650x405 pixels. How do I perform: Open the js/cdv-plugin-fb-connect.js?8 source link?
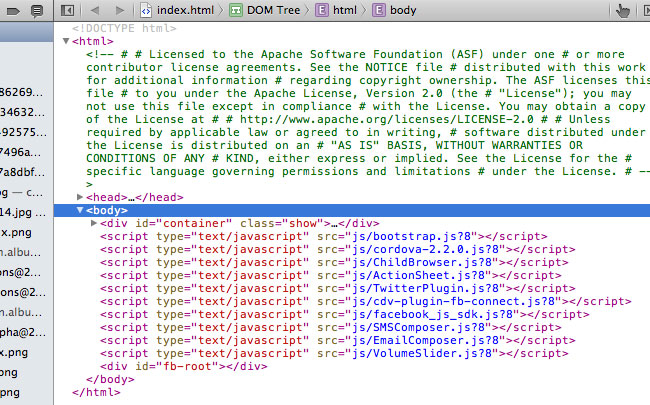[x=456, y=301]
